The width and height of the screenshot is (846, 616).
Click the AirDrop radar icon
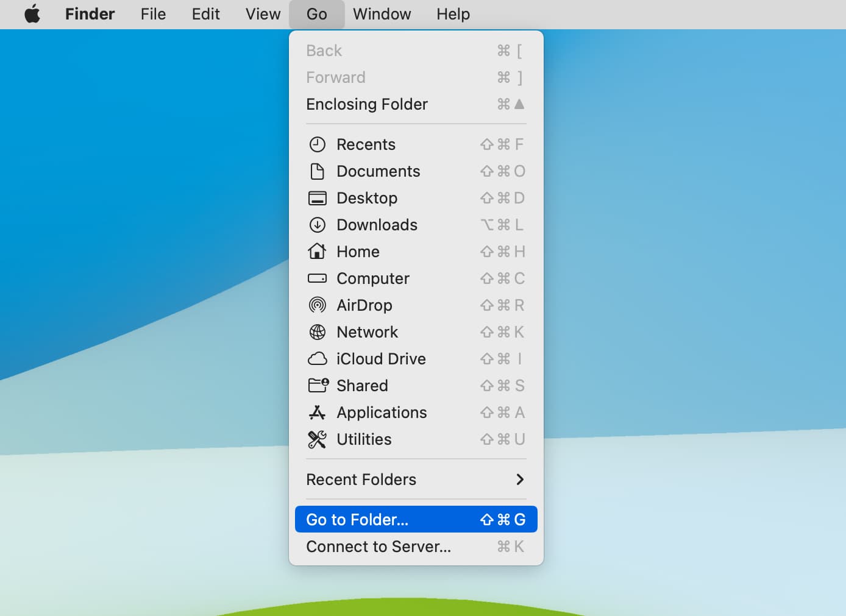coord(317,305)
